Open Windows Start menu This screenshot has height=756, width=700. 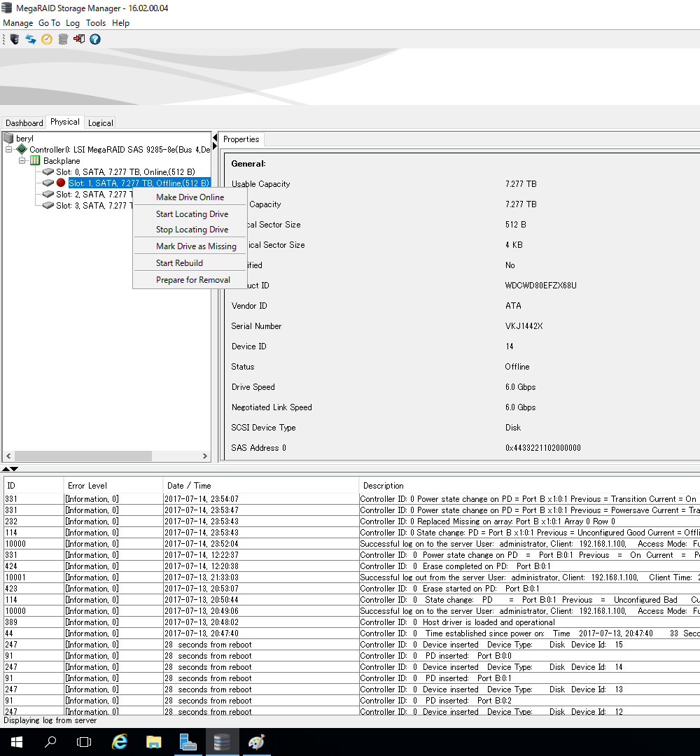[17, 742]
